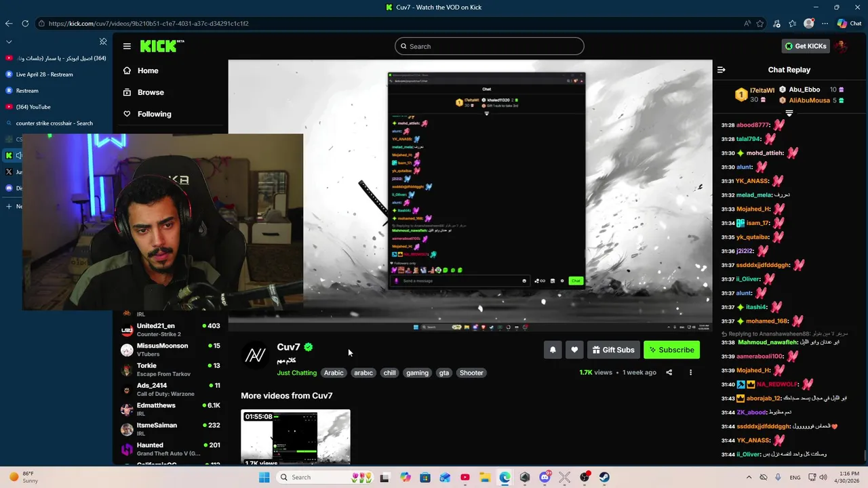Viewport: 868px width, 488px height.
Task: Open United21_en channel in sidebar
Action: (x=171, y=330)
